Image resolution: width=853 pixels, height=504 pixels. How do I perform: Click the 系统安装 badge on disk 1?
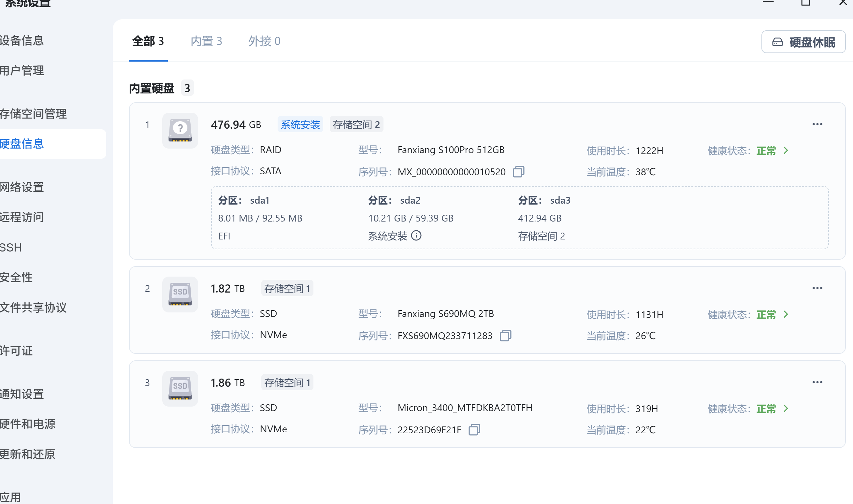pos(300,124)
